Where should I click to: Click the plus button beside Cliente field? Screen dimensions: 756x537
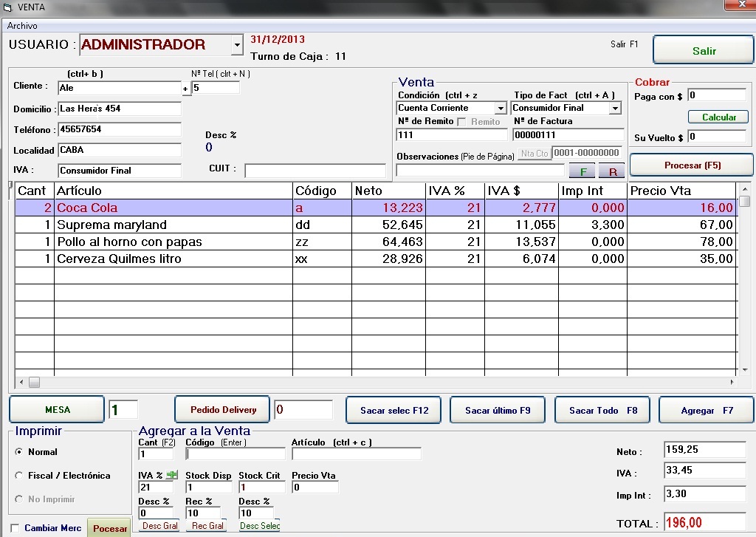coord(185,89)
